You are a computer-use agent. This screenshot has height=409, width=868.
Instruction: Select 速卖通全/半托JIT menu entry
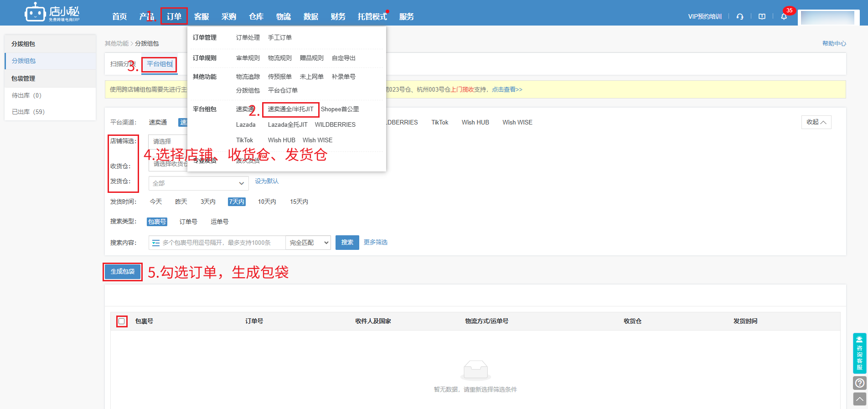pos(290,109)
